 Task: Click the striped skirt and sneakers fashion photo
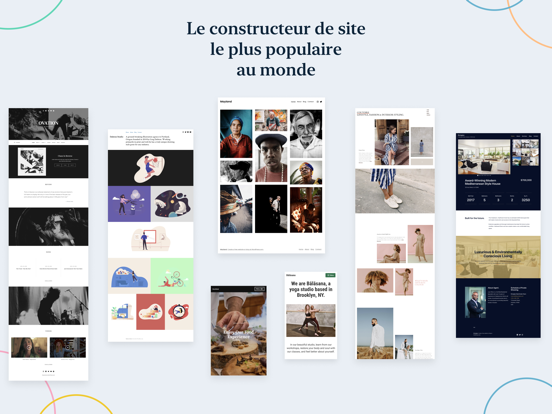pyautogui.click(x=395, y=191)
